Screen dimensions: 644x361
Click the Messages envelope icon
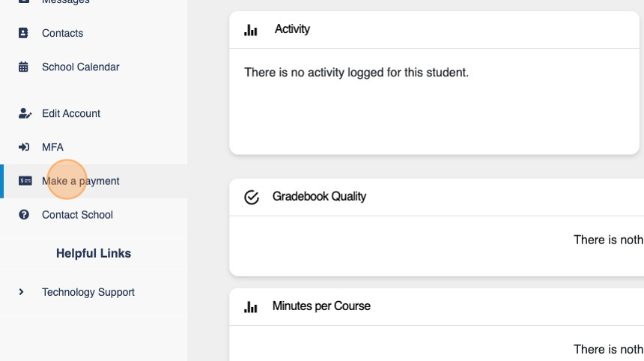(x=23, y=2)
